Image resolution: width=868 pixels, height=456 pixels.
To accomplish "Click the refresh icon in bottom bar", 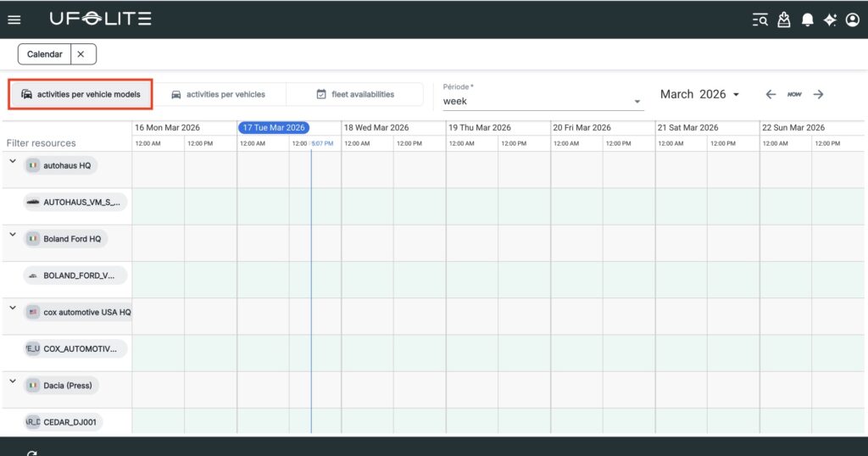I will point(32,453).
